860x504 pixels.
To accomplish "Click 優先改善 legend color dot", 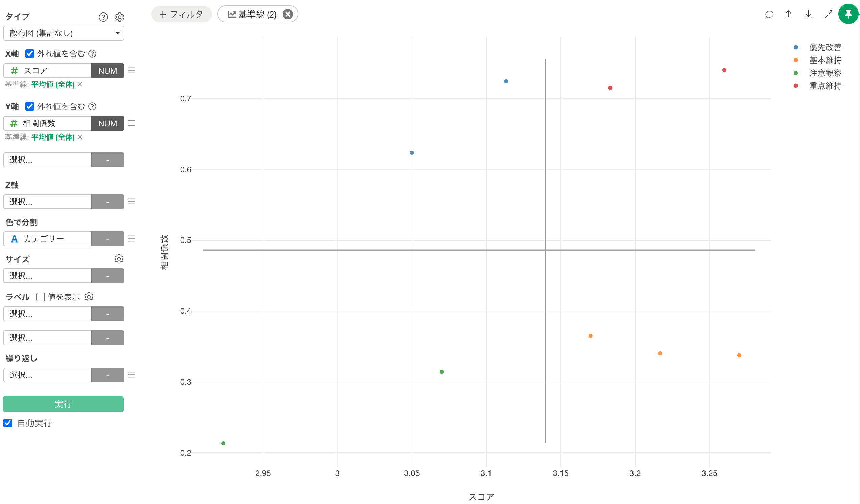I will [796, 47].
